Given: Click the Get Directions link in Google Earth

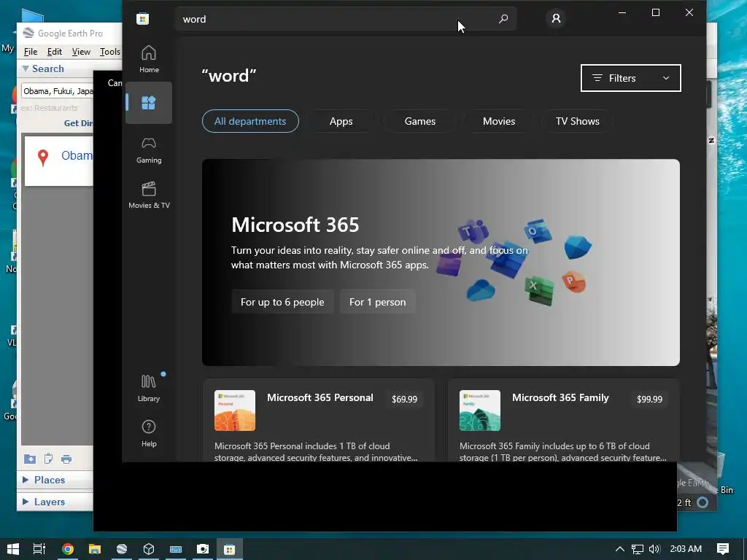Looking at the screenshot, I should 79,122.
